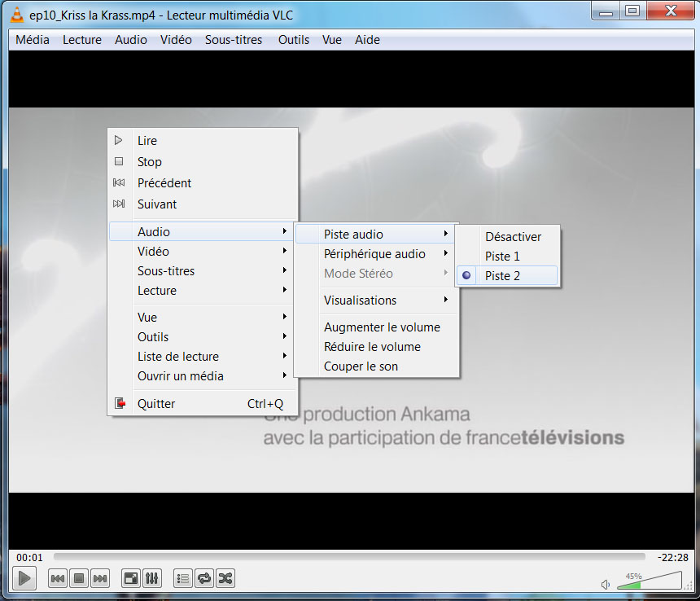
Task: Choose Lire in context menu
Action: 203,141
